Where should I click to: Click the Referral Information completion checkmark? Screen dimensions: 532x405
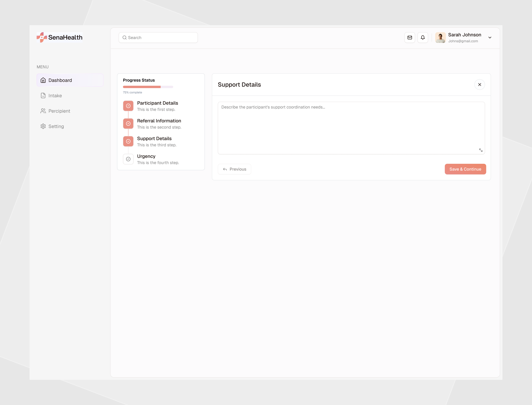click(x=128, y=123)
